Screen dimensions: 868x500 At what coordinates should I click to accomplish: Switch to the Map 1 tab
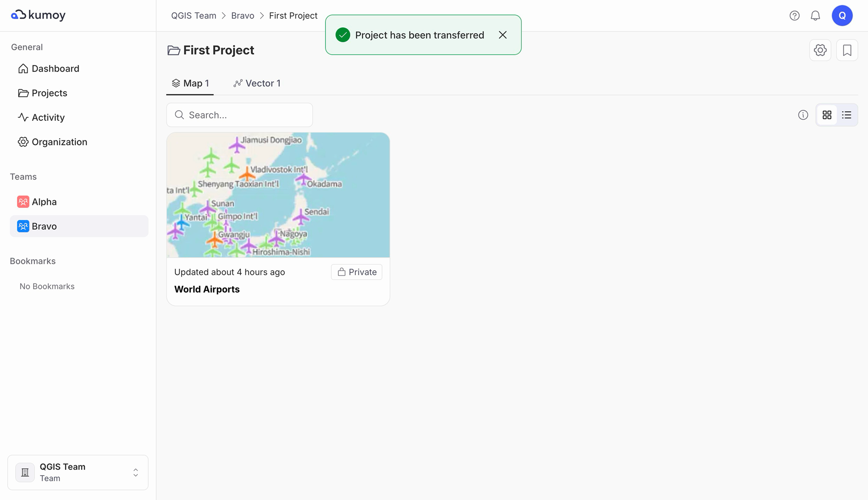click(190, 83)
